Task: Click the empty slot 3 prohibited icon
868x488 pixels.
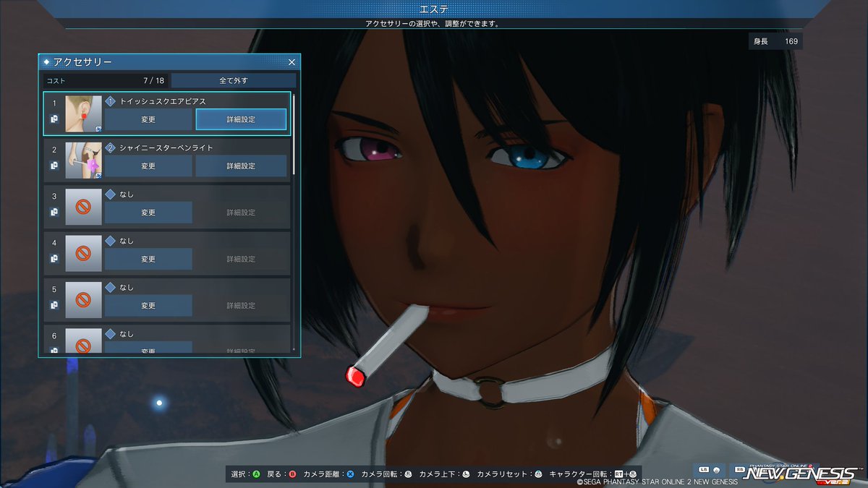Action: [x=83, y=207]
